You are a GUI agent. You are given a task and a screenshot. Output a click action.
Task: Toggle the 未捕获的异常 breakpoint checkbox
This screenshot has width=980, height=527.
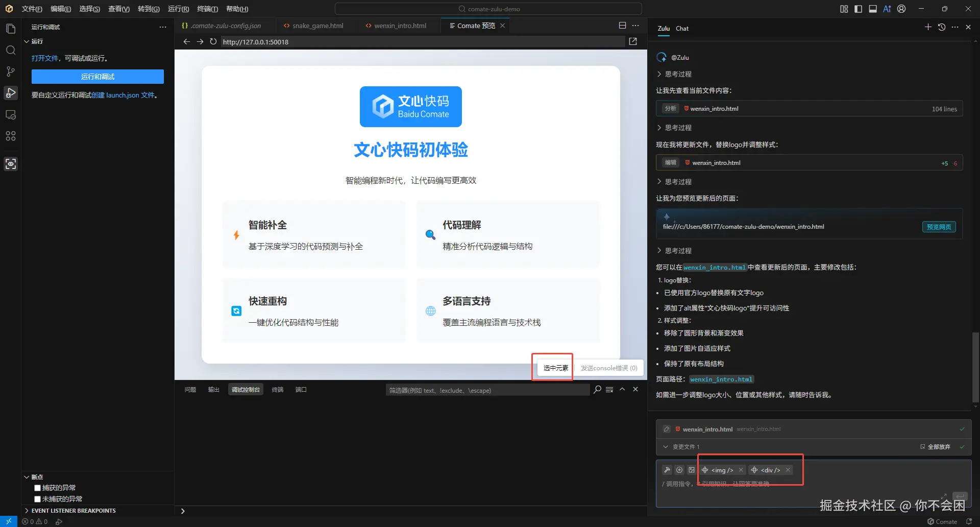click(x=37, y=499)
